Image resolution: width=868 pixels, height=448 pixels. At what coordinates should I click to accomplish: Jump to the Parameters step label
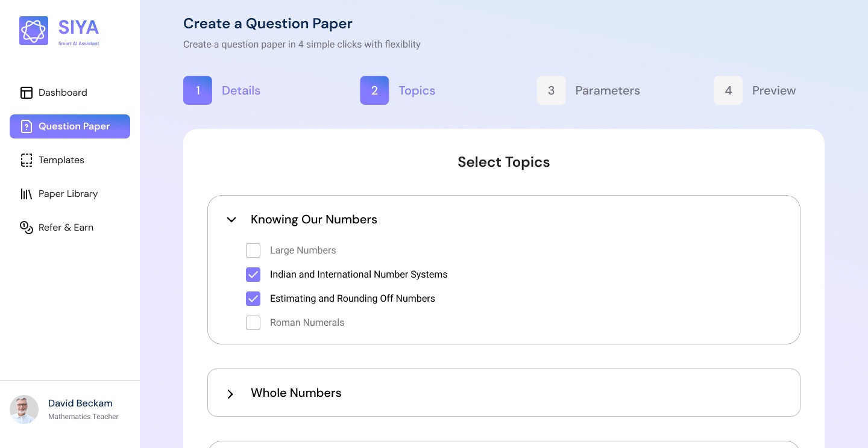pyautogui.click(x=608, y=90)
